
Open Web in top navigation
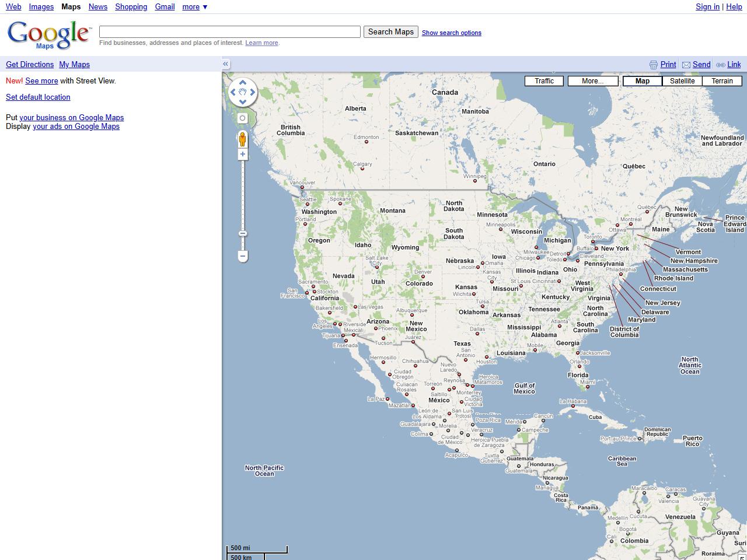13,7
